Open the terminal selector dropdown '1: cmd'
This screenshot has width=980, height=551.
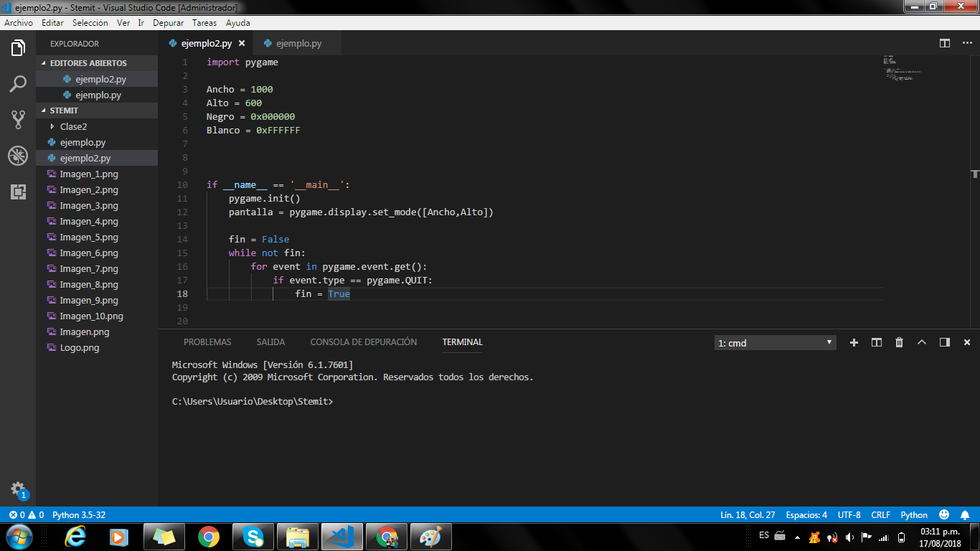(x=776, y=343)
